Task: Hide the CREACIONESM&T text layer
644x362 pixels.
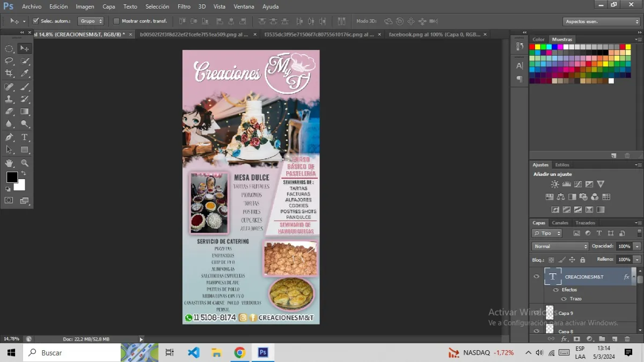Action: click(536, 276)
